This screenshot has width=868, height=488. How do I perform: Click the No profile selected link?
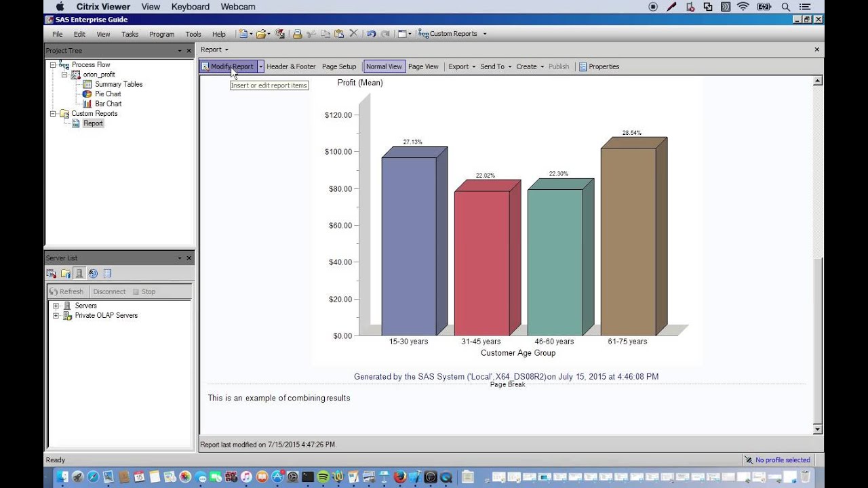pyautogui.click(x=783, y=460)
